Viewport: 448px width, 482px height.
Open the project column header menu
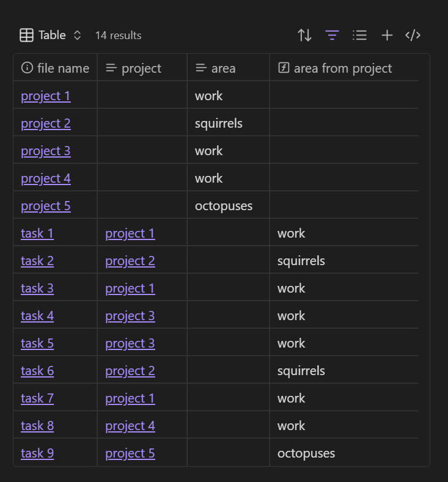coord(141,68)
